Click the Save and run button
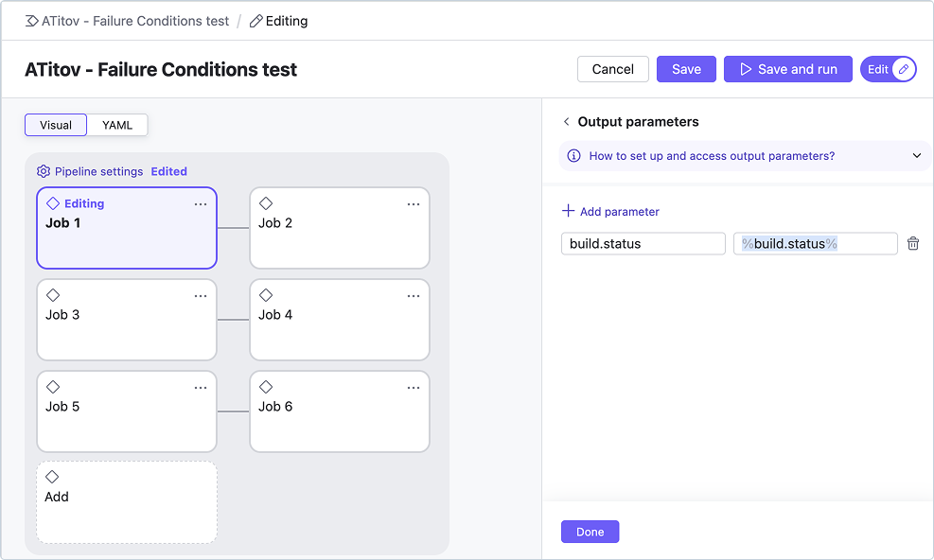The width and height of the screenshot is (934, 560). click(788, 70)
